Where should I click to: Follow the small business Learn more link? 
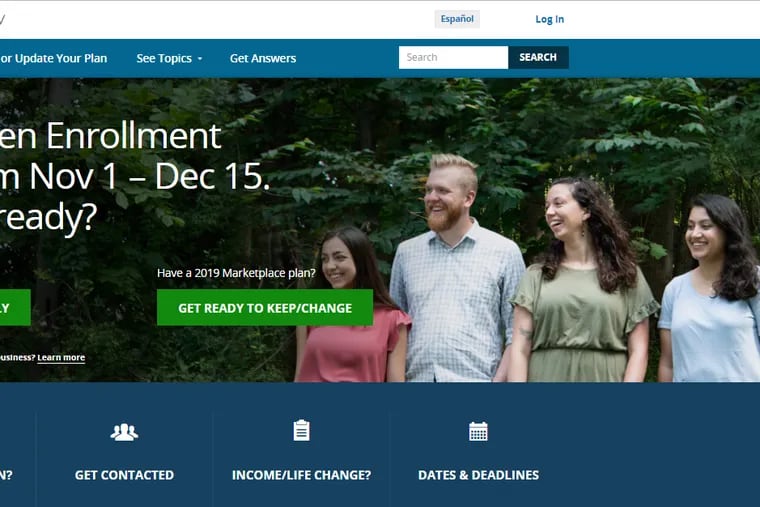point(61,358)
